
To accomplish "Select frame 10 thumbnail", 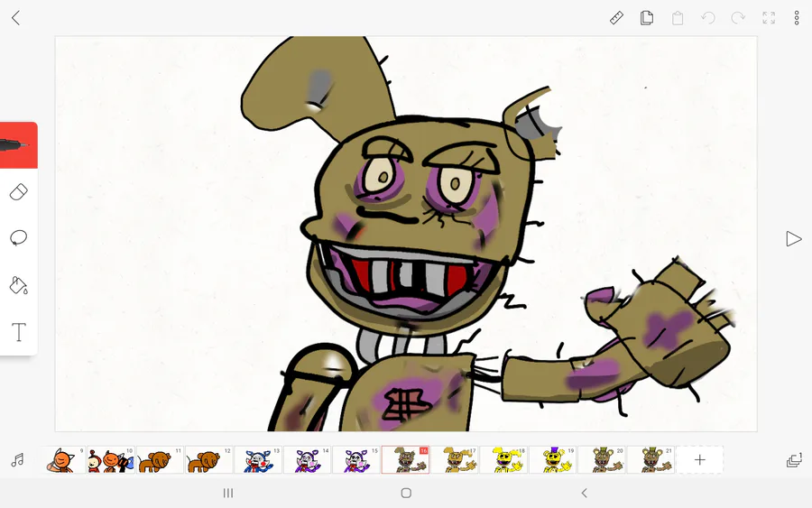I will 111,460.
